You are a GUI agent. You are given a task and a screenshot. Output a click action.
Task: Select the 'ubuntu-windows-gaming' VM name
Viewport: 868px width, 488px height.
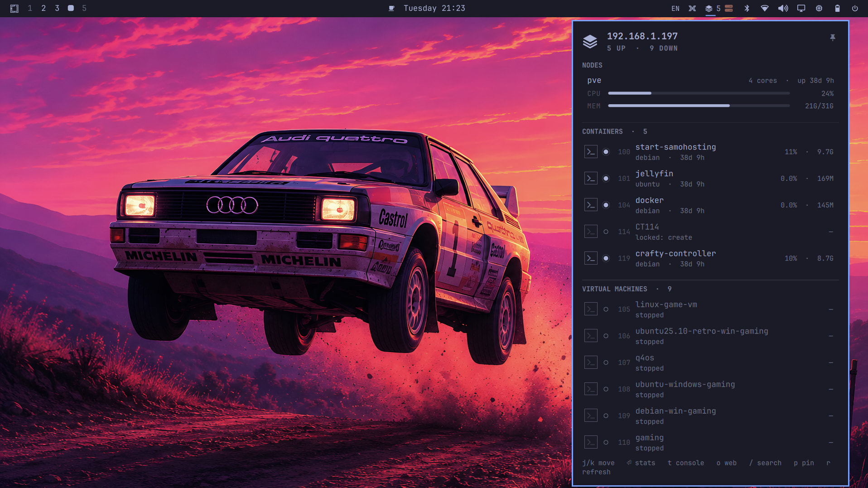pos(685,385)
